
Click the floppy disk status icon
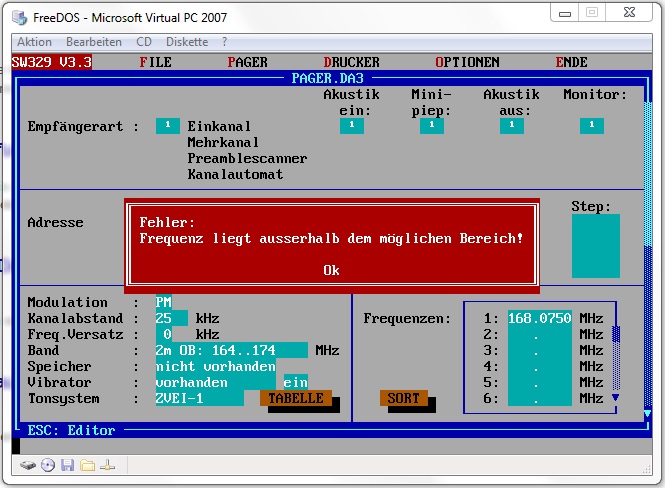click(67, 465)
